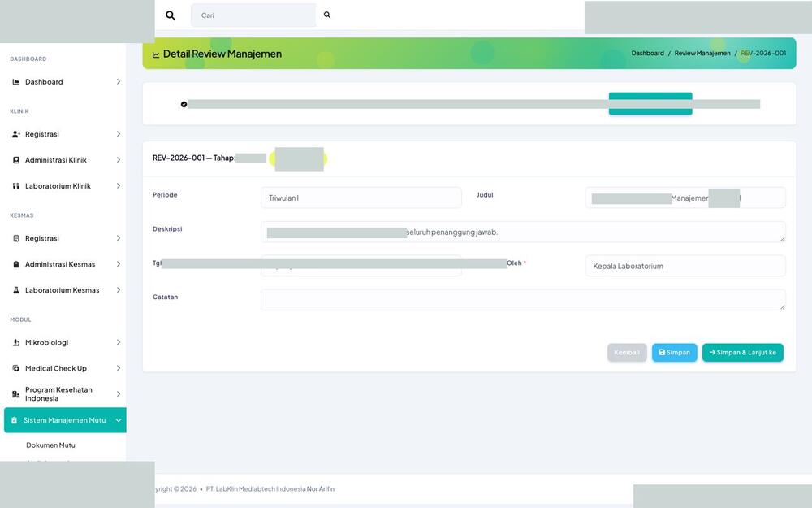Image resolution: width=812 pixels, height=508 pixels.
Task: Click the Administrasi Klinik icon
Action: pos(16,160)
